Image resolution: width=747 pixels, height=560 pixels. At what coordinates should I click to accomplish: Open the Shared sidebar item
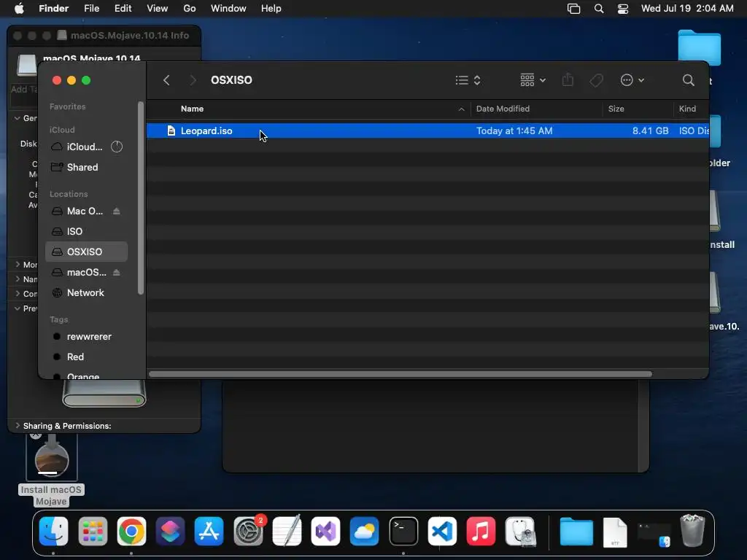coord(87,167)
